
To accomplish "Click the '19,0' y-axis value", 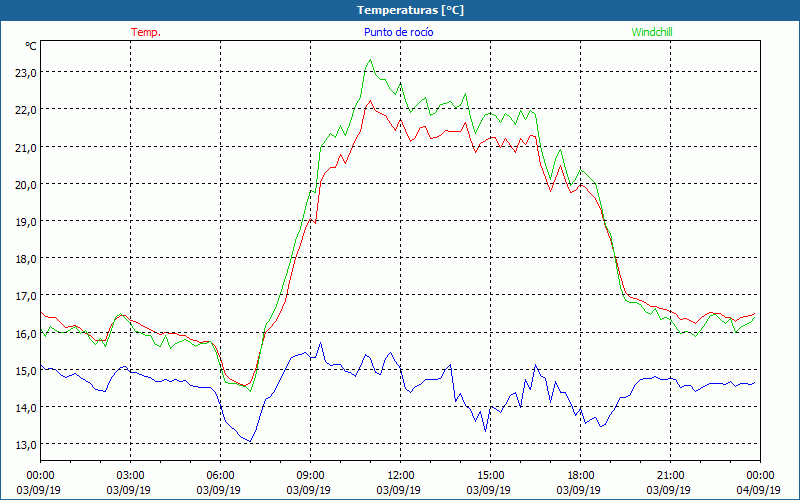I will coord(26,222).
